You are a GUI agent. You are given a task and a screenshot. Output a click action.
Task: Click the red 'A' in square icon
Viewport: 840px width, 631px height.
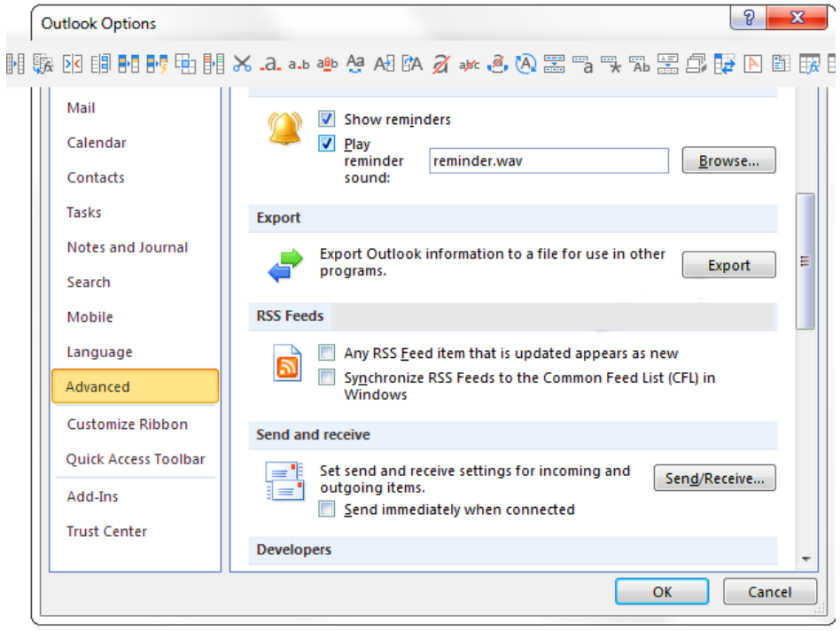(x=752, y=64)
